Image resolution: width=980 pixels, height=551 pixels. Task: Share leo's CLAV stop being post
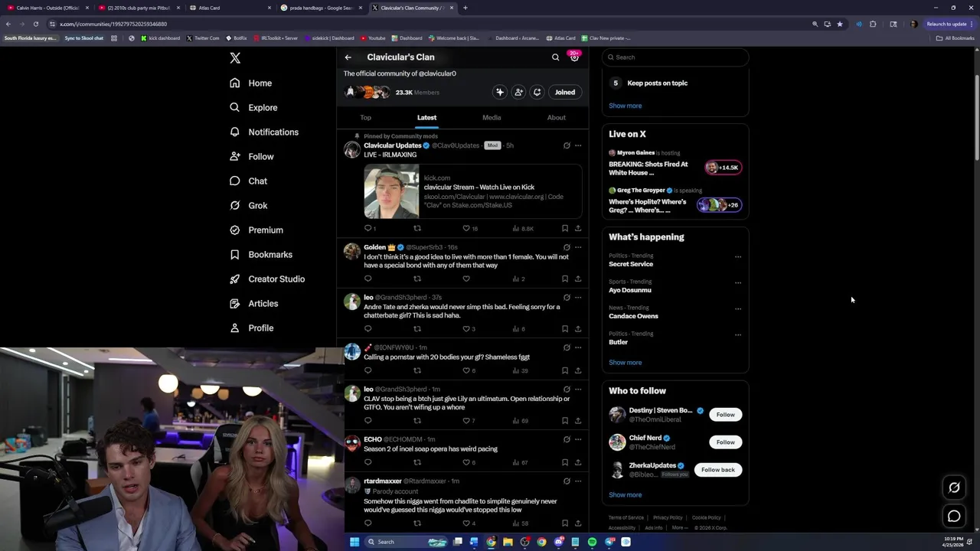pyautogui.click(x=578, y=421)
